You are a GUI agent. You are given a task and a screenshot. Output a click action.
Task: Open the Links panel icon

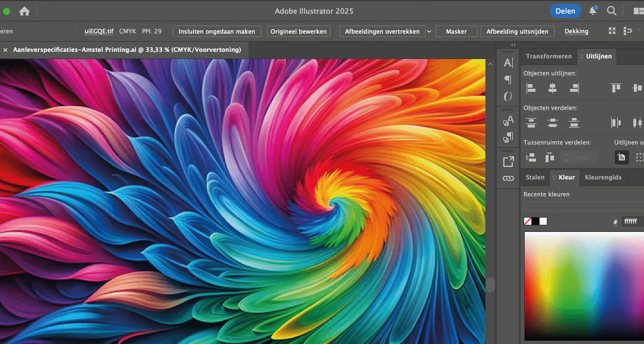click(x=508, y=178)
